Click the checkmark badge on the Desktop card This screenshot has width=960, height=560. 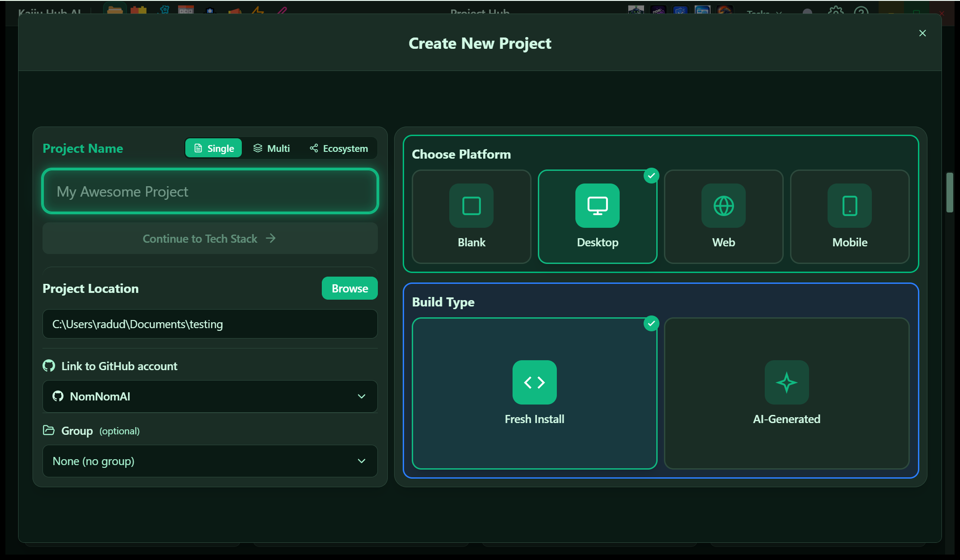[x=651, y=175]
